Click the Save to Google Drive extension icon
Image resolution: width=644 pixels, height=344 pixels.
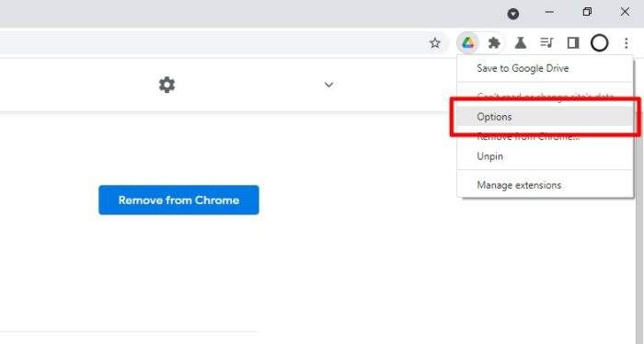pyautogui.click(x=467, y=42)
